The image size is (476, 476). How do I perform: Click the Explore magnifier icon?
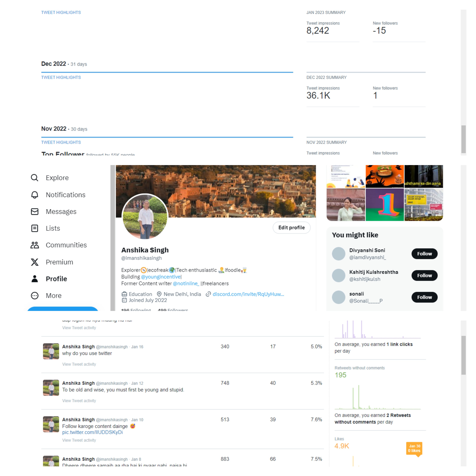35,178
